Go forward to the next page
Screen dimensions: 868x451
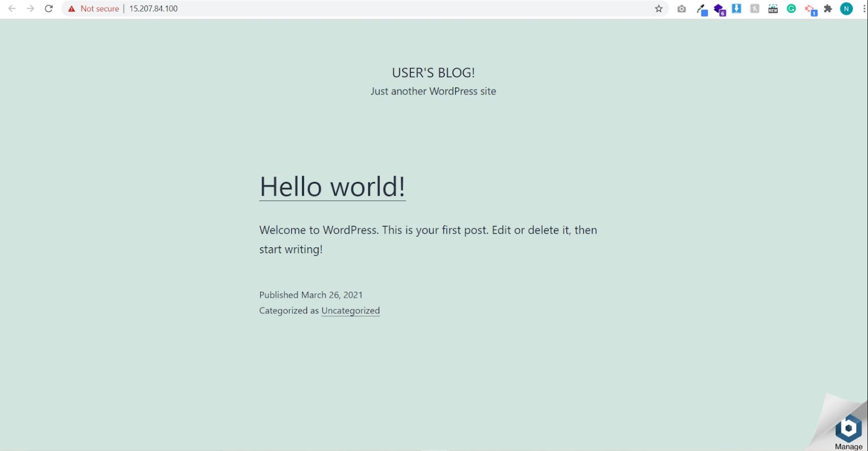point(30,9)
